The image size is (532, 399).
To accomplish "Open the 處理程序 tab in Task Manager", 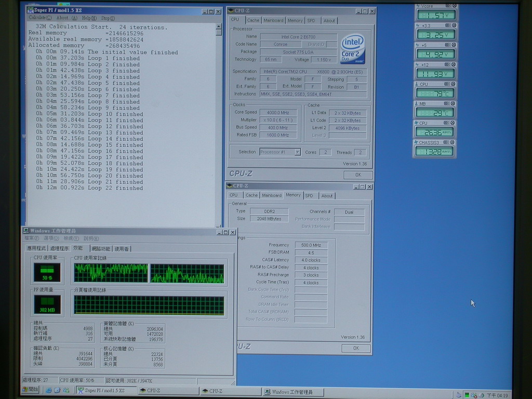I will tap(59, 248).
